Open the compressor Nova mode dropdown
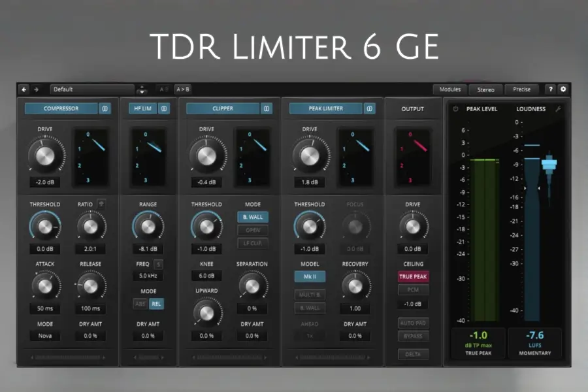Viewport: 588px width, 392px height. [x=45, y=336]
